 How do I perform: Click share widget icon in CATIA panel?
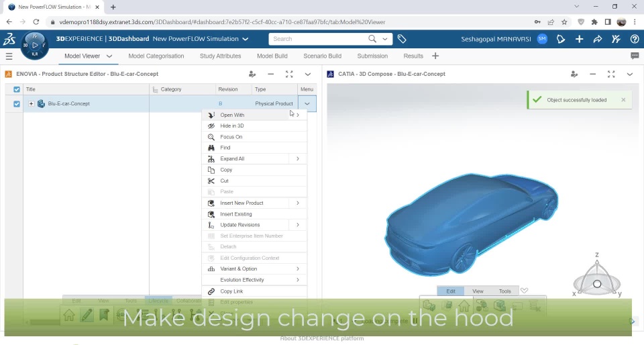[574, 74]
